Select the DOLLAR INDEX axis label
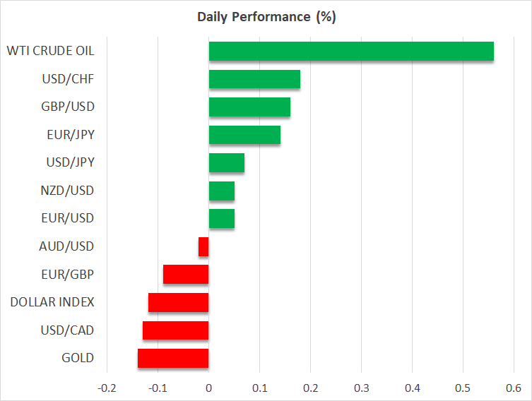532x401 pixels. (52, 302)
